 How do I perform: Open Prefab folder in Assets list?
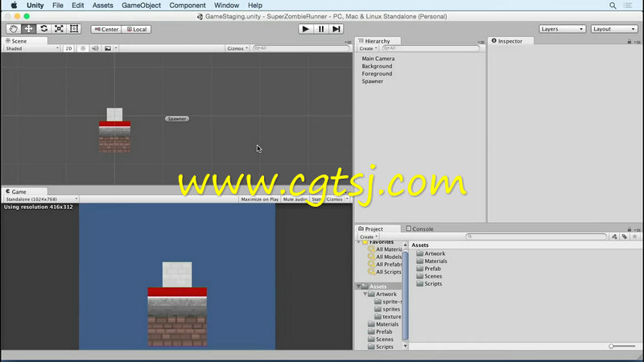tap(429, 269)
